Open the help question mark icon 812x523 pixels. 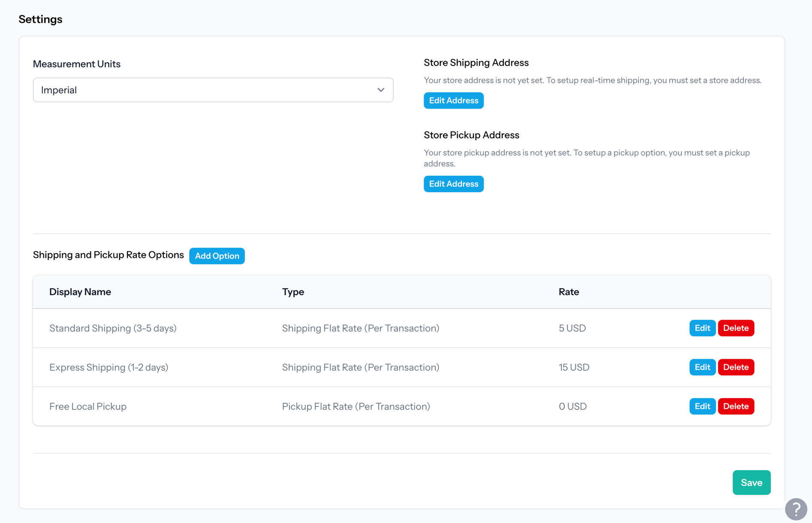click(796, 509)
